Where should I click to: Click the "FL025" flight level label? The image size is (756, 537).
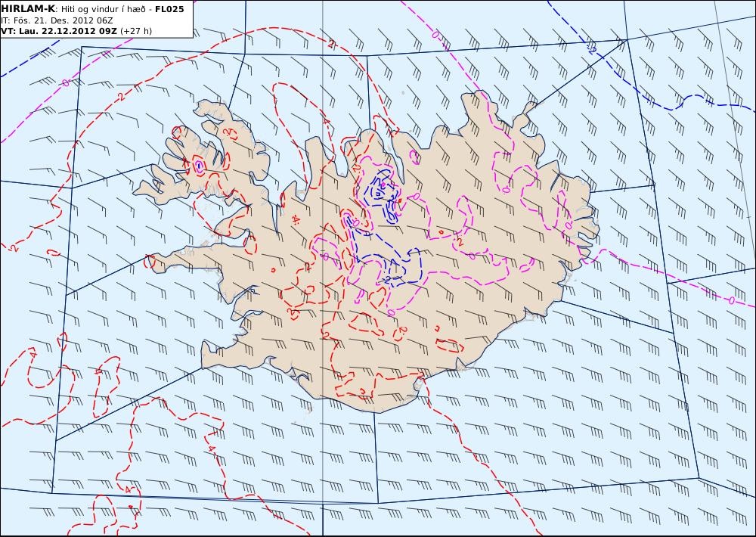[169, 9]
